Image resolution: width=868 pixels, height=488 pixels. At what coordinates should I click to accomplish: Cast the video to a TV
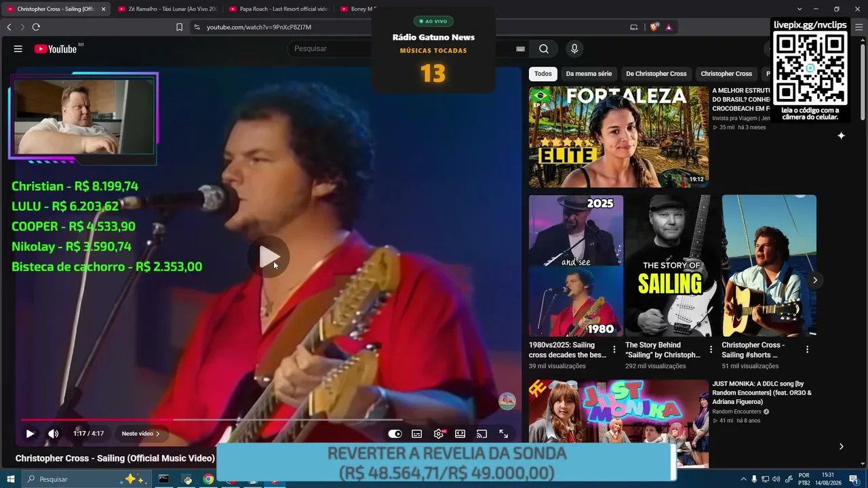481,434
